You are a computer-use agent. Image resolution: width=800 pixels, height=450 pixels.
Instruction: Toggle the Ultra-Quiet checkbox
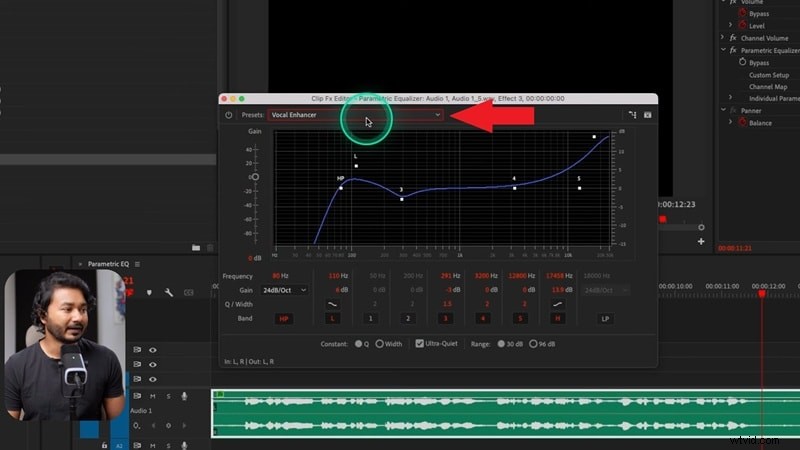pyautogui.click(x=419, y=344)
